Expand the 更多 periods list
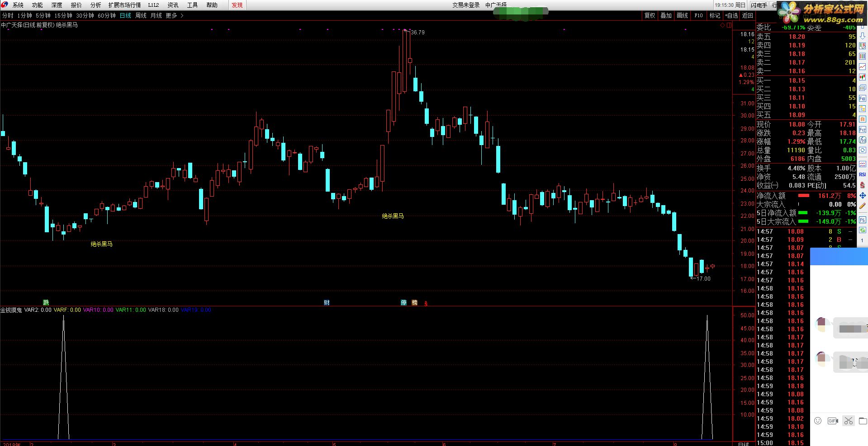 coord(175,15)
